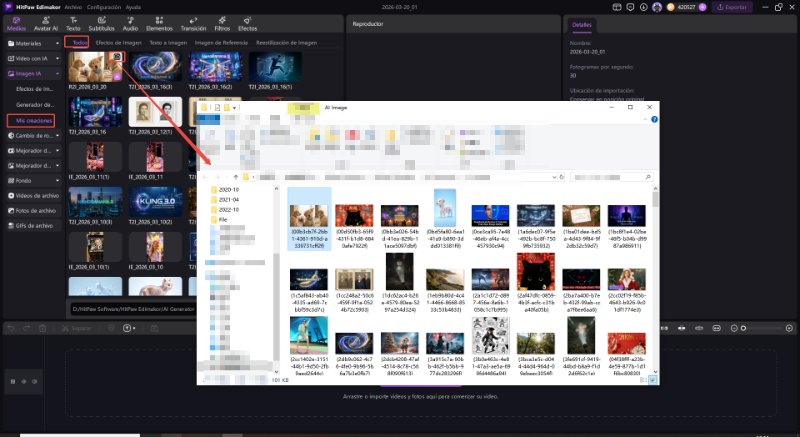Select the Texto tool icon
Viewport: 800px width, 437px height.
pyautogui.click(x=74, y=24)
